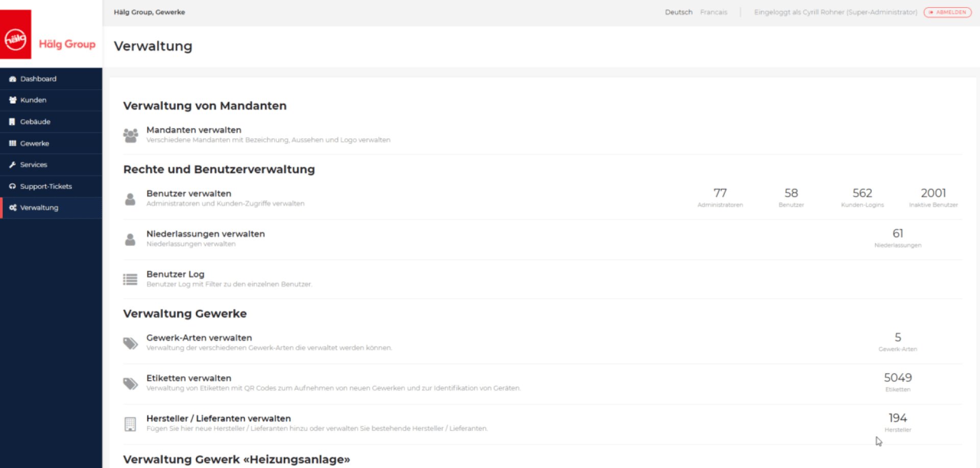Open Gewerk-Arten verwalten link

[x=199, y=338]
